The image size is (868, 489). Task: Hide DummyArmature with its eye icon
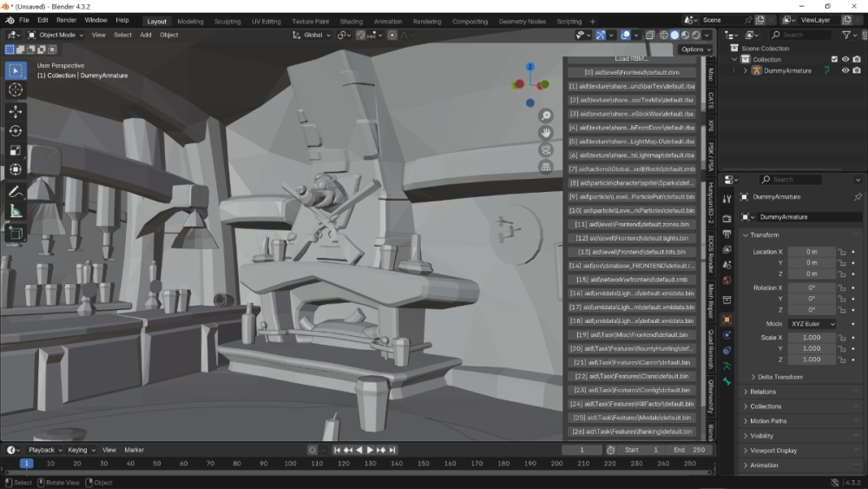click(845, 70)
